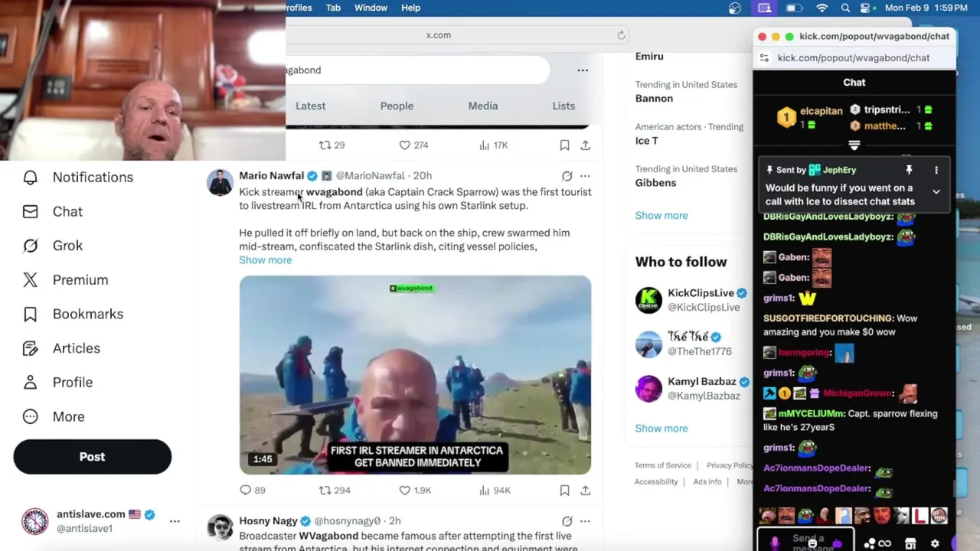
Task: Open Notifications via the bell icon
Action: click(x=30, y=178)
